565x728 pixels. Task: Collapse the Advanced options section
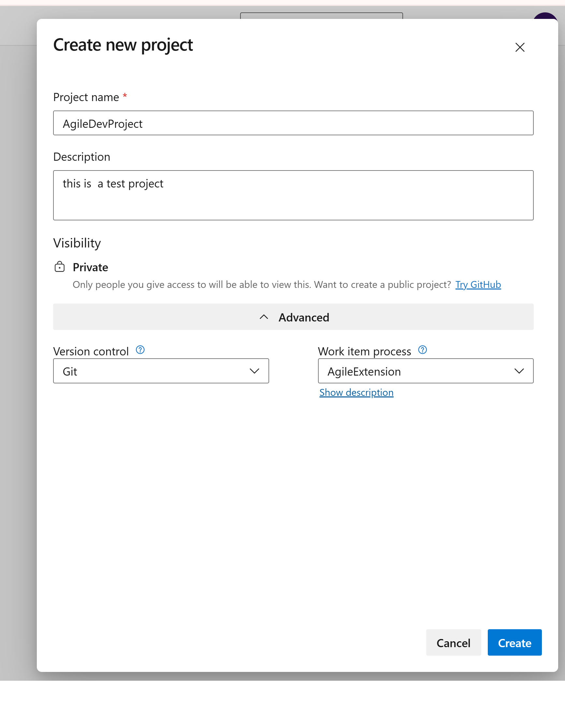[x=293, y=317]
